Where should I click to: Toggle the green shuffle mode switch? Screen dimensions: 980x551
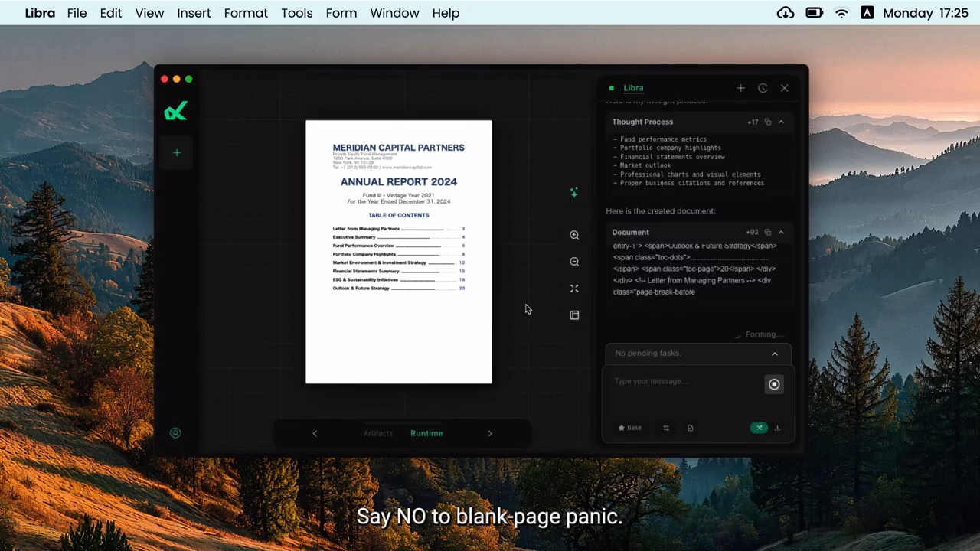[x=758, y=428]
